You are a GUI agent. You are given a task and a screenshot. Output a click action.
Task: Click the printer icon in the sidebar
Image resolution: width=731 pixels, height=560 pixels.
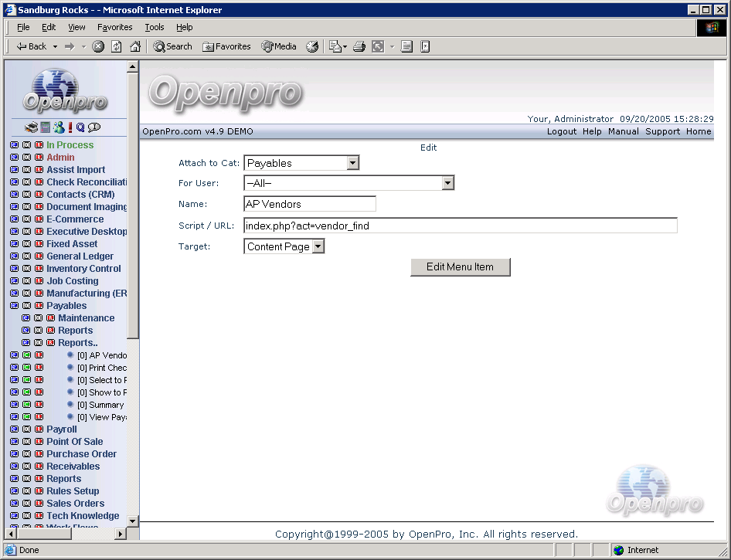[31, 127]
